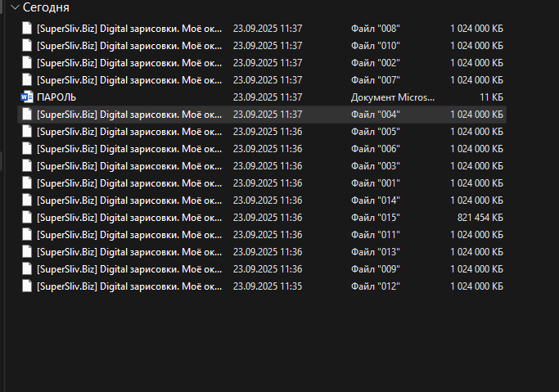Select file icon for Файл "005" row
This screenshot has height=392, width=559.
27,132
